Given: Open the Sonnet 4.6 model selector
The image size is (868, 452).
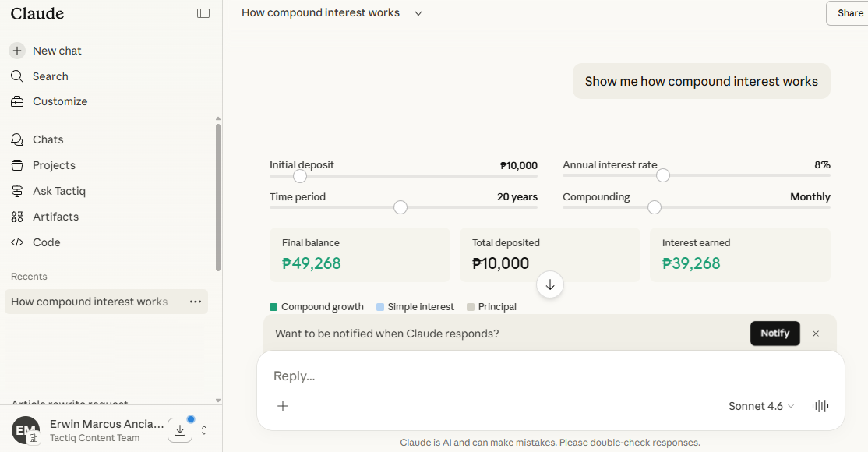Looking at the screenshot, I should [x=761, y=406].
